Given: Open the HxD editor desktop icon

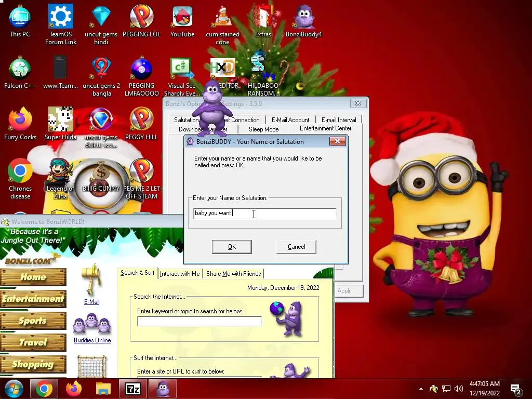Looking at the screenshot, I should [222, 68].
